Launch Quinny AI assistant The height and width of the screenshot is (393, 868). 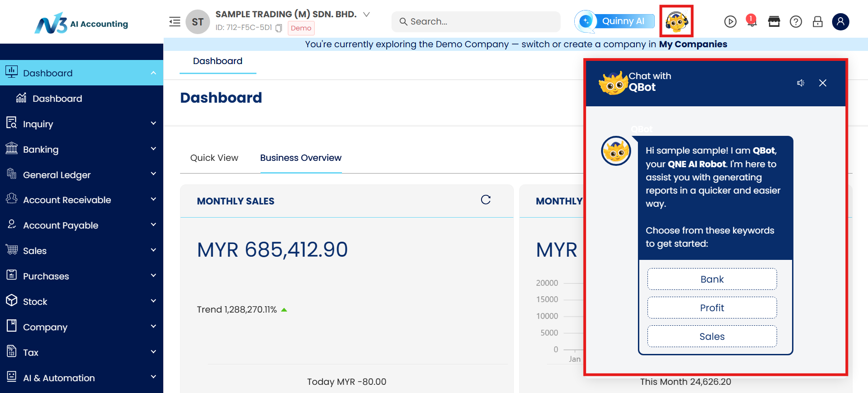(615, 21)
